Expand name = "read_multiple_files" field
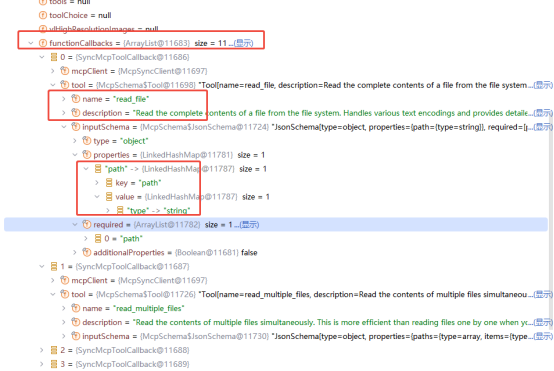Image resolution: width=554 pixels, height=371 pixels. point(64,308)
